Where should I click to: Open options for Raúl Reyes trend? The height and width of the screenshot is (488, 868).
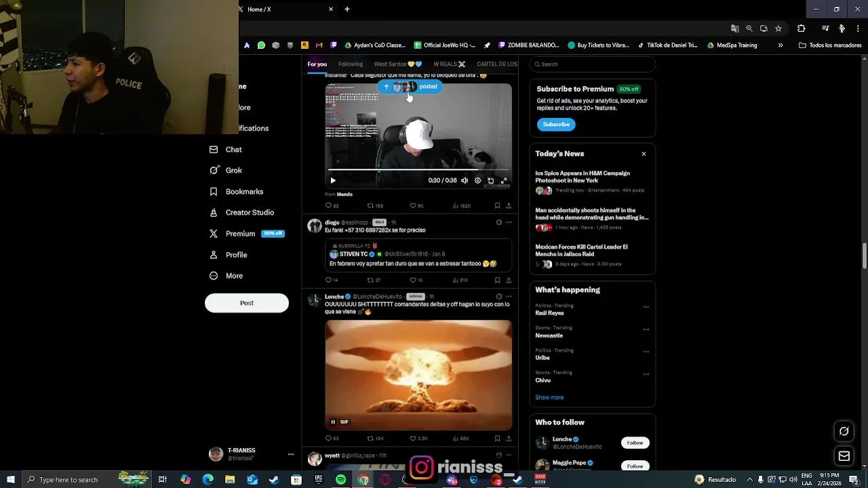(x=646, y=306)
